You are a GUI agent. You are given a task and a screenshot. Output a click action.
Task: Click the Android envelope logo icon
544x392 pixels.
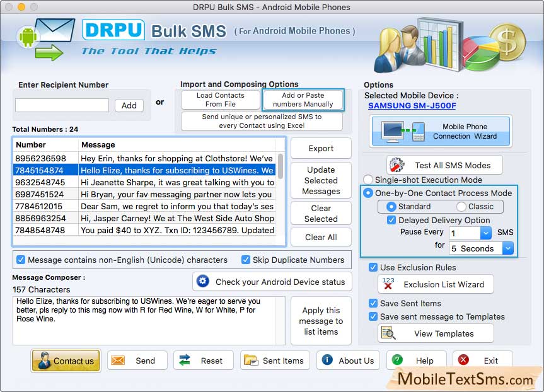tap(46, 39)
